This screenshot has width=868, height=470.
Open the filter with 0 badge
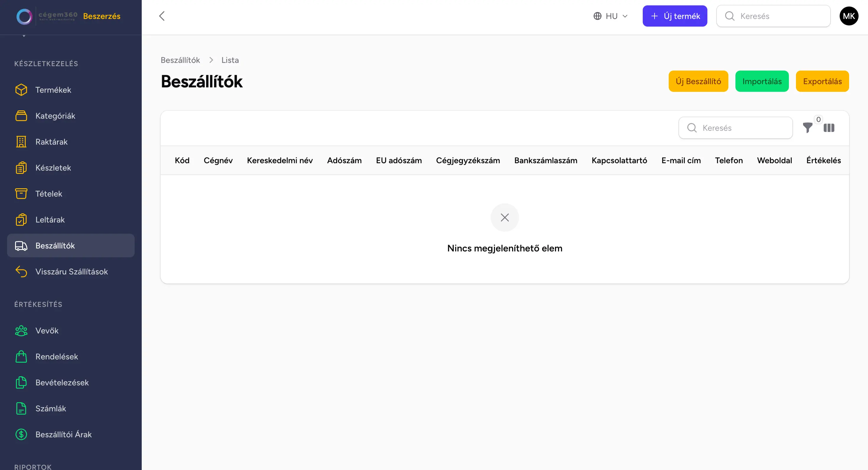(808, 128)
